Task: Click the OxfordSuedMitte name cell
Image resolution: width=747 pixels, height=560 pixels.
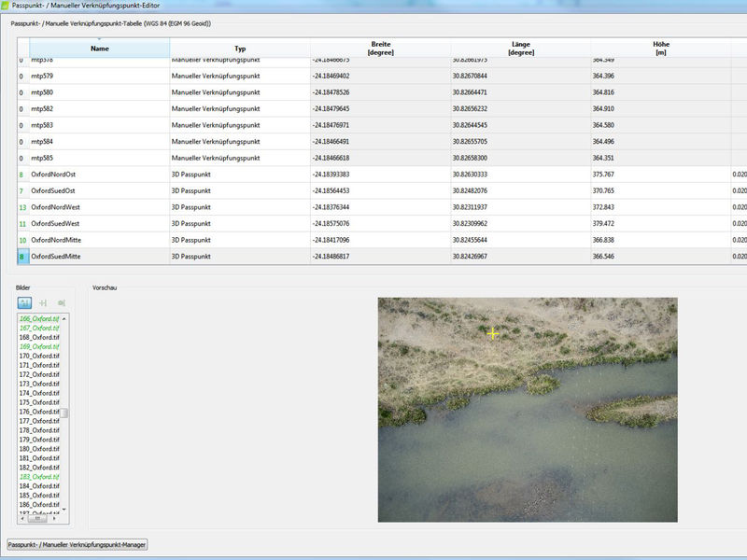Action: [x=100, y=256]
